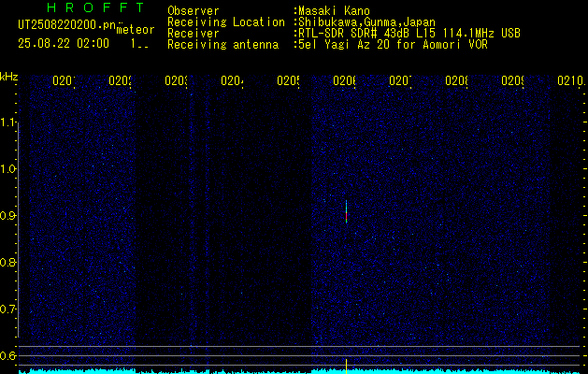The width and height of the screenshot is (588, 374).
Task: Click the 0207 time marker
Action: 400,80
